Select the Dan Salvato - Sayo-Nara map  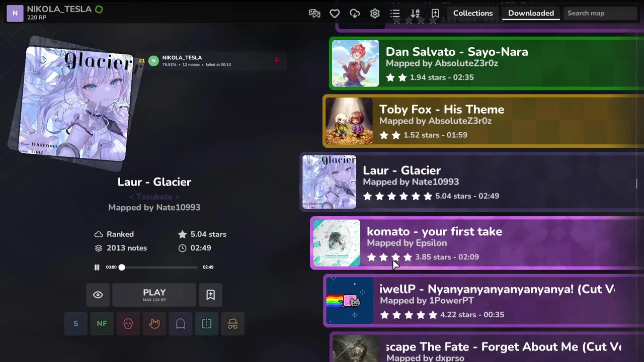click(487, 63)
